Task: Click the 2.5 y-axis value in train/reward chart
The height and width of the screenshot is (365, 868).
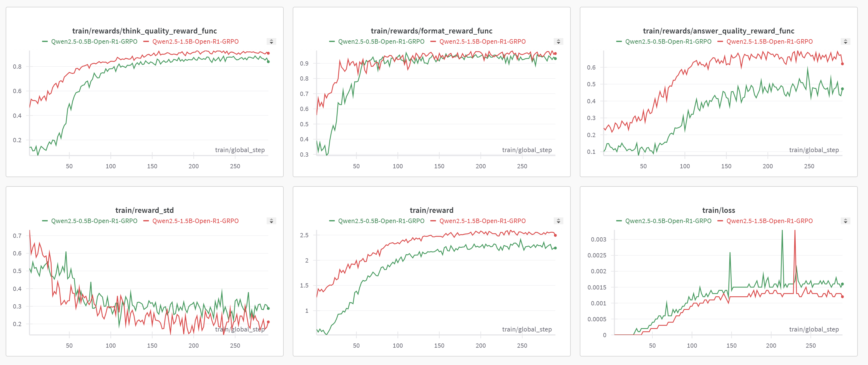Action: pyautogui.click(x=304, y=235)
